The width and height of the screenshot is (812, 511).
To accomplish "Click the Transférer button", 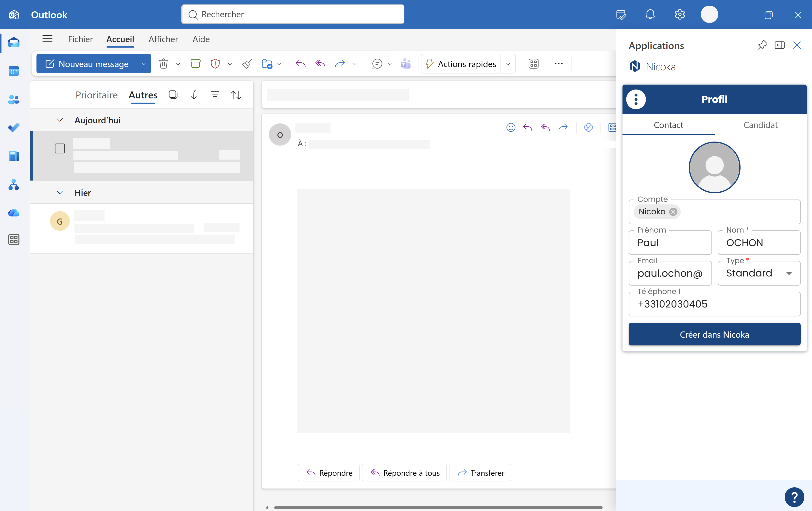I will 480,473.
